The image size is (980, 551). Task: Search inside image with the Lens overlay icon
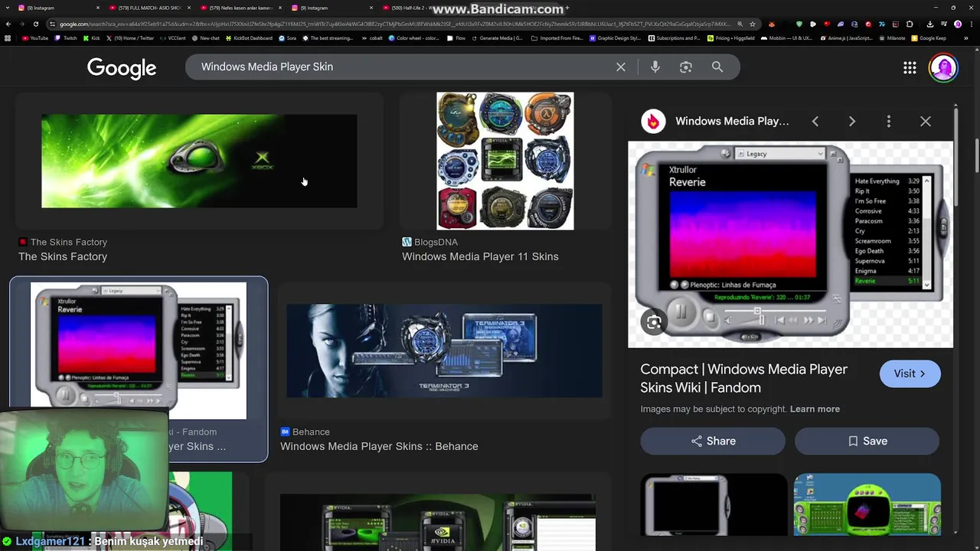[654, 323]
